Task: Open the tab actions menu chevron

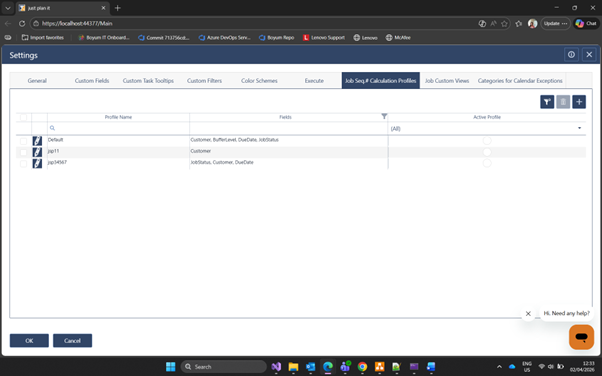Action: point(8,8)
